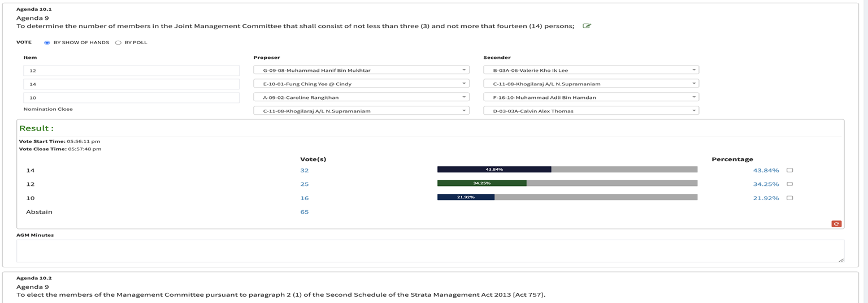This screenshot has height=303, width=868.
Task: Tick the checkbox beside 21.92% percentage
Action: point(789,198)
